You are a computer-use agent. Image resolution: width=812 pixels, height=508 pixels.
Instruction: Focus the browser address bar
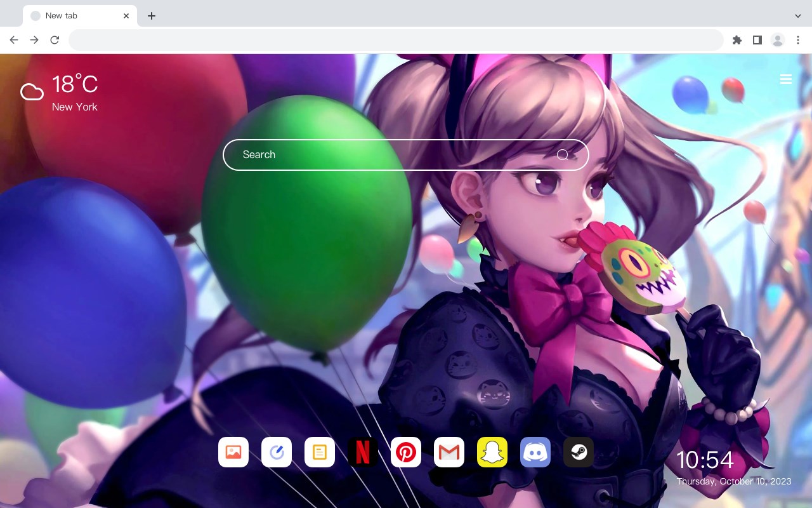396,40
